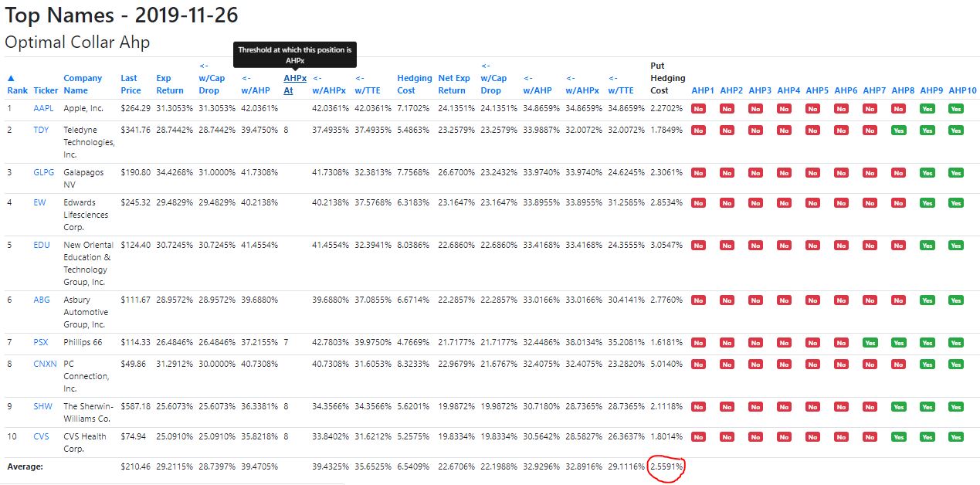Open the SHW ticker link

click(42, 406)
